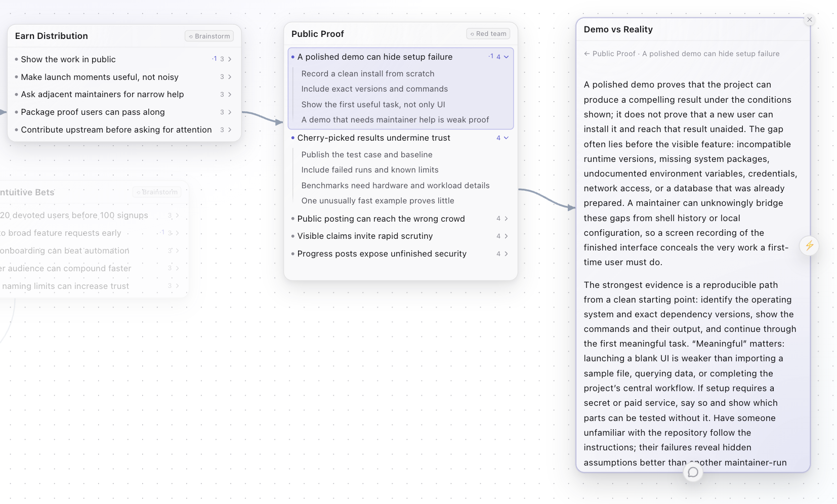
Task: Collapse 'Cherry-picked results undermine trust' item
Action: point(506,138)
